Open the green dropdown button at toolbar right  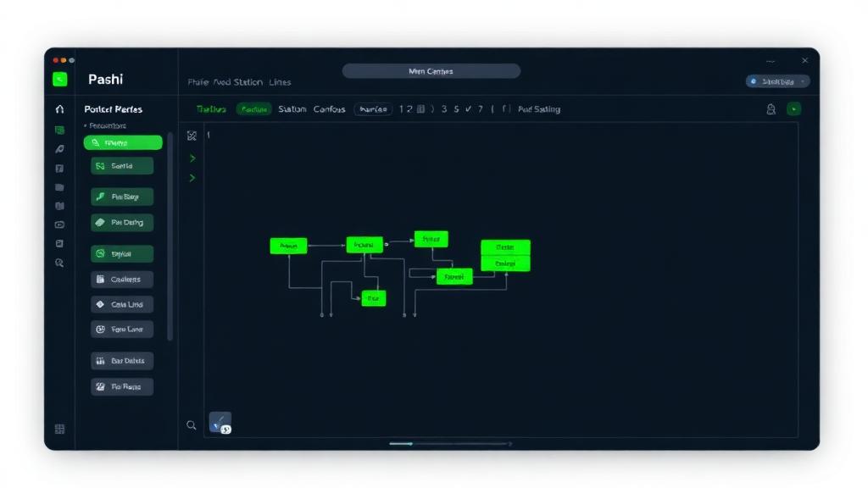[x=793, y=109]
